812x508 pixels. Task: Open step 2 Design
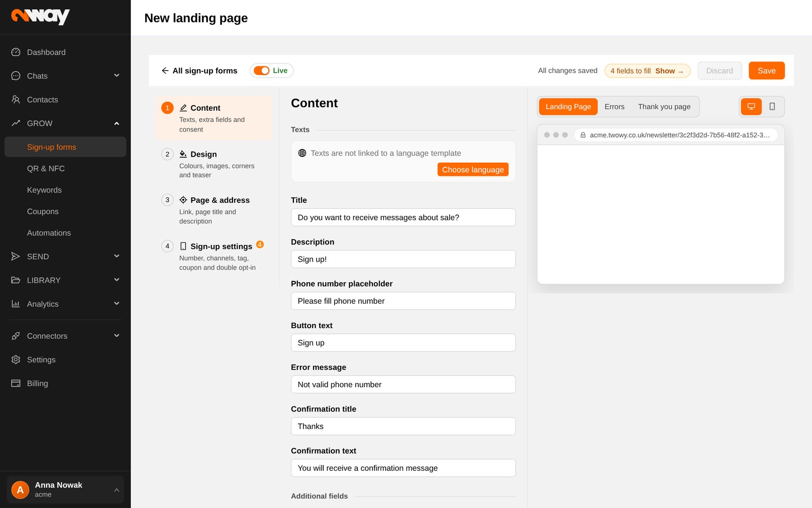point(214,164)
